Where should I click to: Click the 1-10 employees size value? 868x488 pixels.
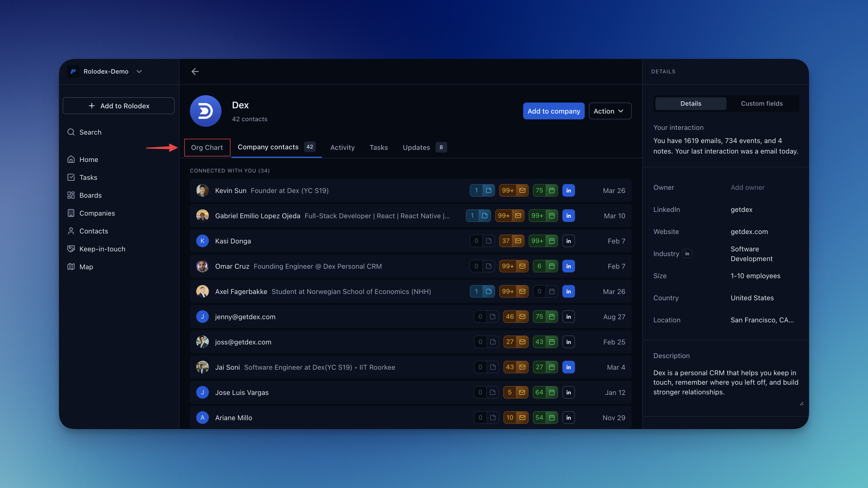pos(755,276)
